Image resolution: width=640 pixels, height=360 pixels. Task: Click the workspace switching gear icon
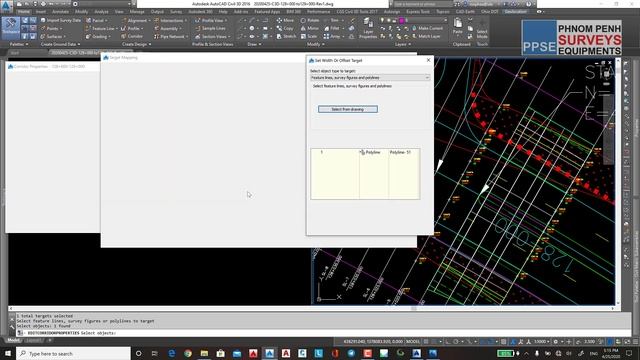pos(556,341)
